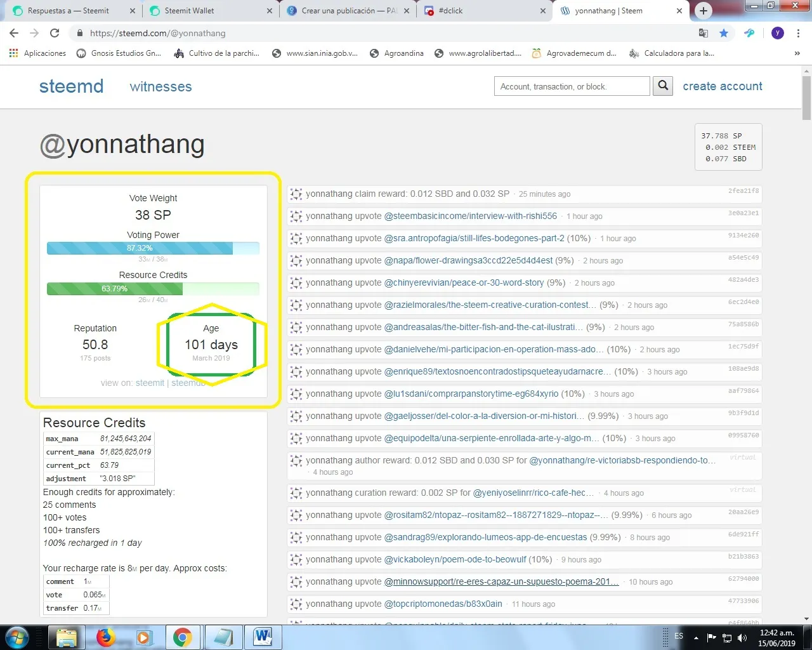Click the claim reward row icon

[296, 194]
